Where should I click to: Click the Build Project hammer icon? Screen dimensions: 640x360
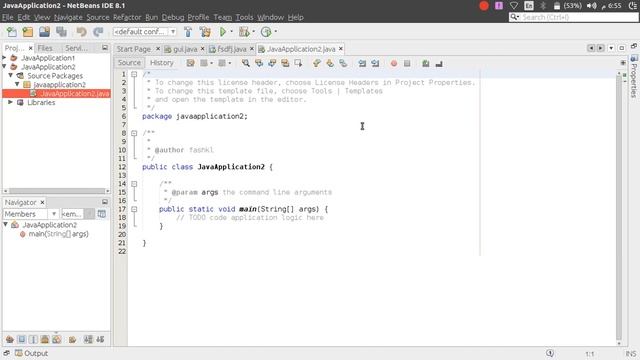[188, 32]
